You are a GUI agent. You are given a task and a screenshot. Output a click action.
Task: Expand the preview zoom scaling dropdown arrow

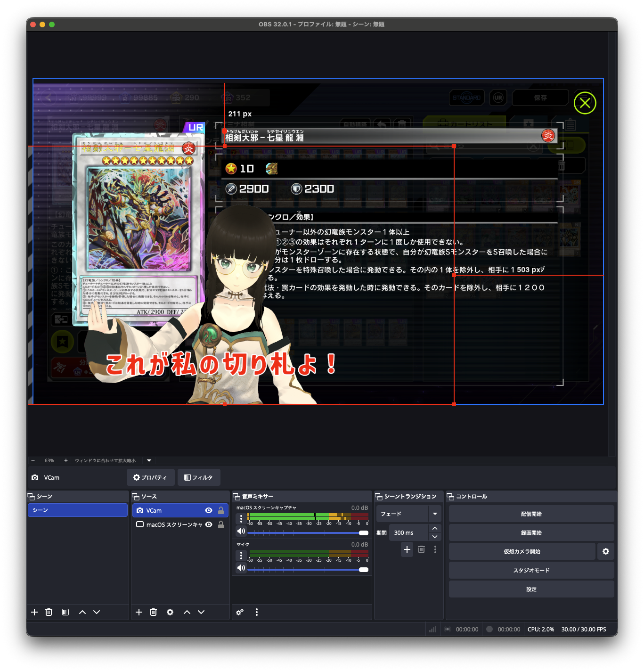[x=149, y=460]
